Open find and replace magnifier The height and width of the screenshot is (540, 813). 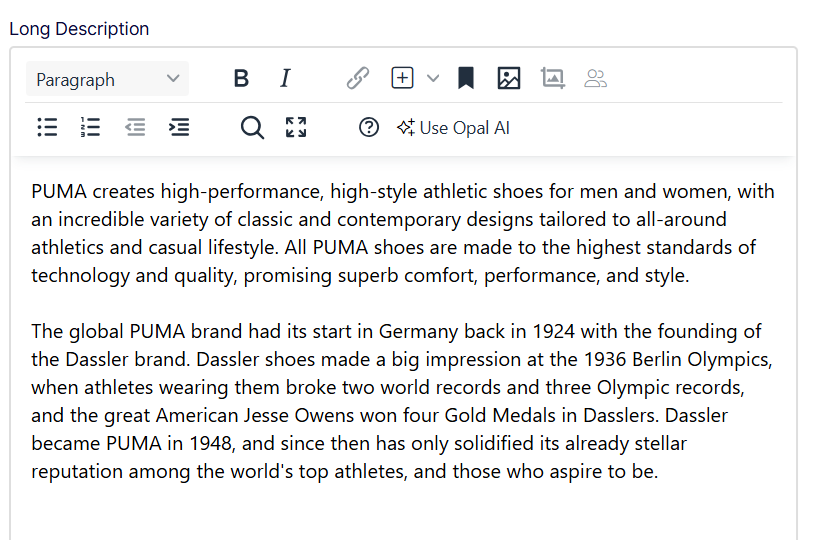coord(252,127)
